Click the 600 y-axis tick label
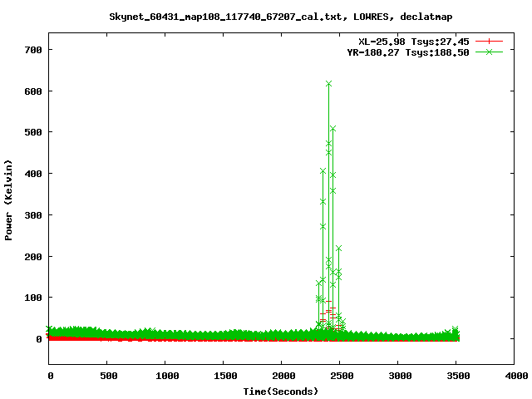 pos(33,91)
